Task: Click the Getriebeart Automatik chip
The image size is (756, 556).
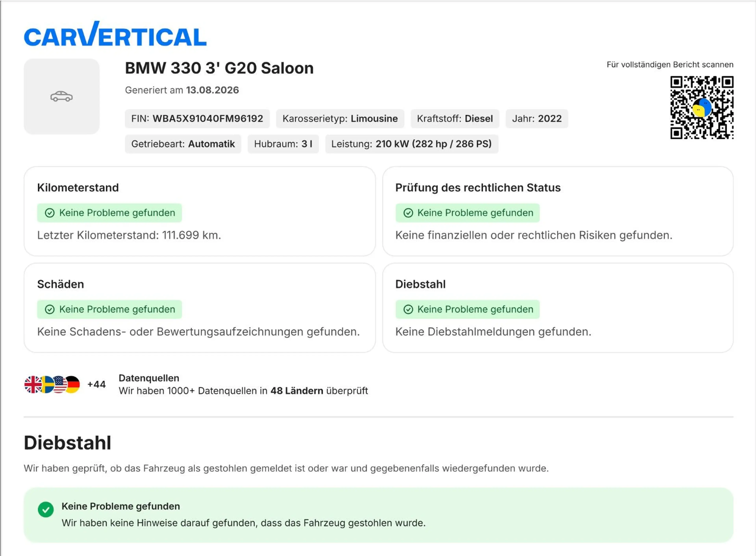Action: (183, 144)
